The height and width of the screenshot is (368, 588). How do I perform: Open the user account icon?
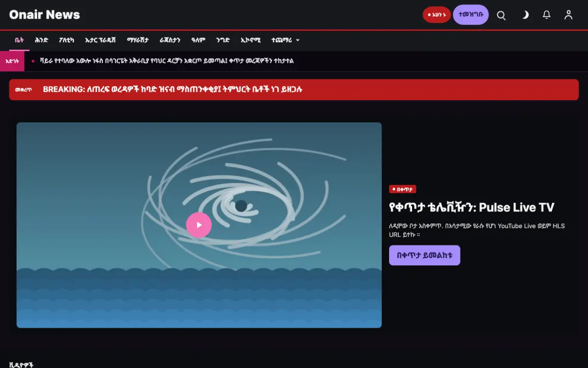point(568,15)
